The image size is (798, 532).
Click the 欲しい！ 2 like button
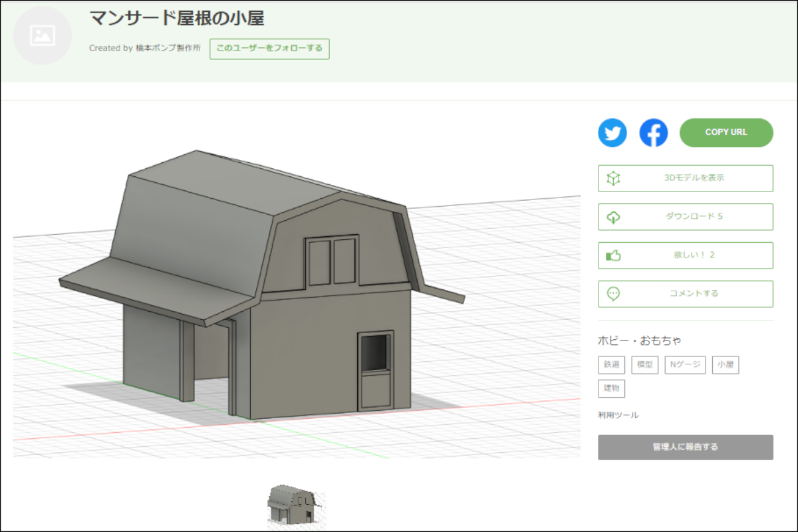click(x=686, y=255)
